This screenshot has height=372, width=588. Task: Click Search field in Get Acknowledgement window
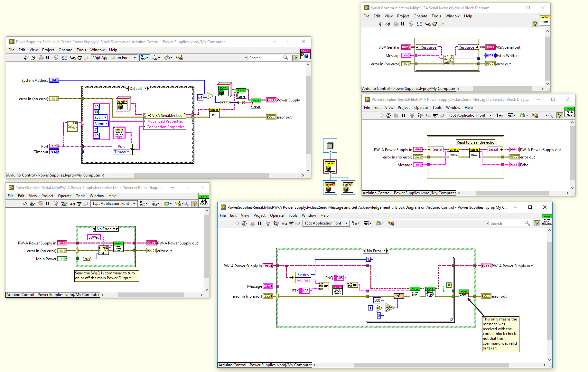[507, 224]
